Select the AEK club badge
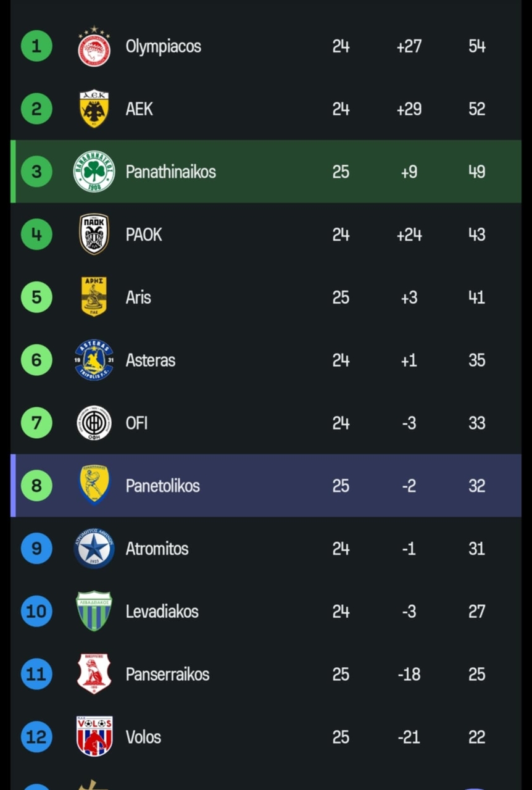This screenshot has height=790, width=532. (x=93, y=109)
